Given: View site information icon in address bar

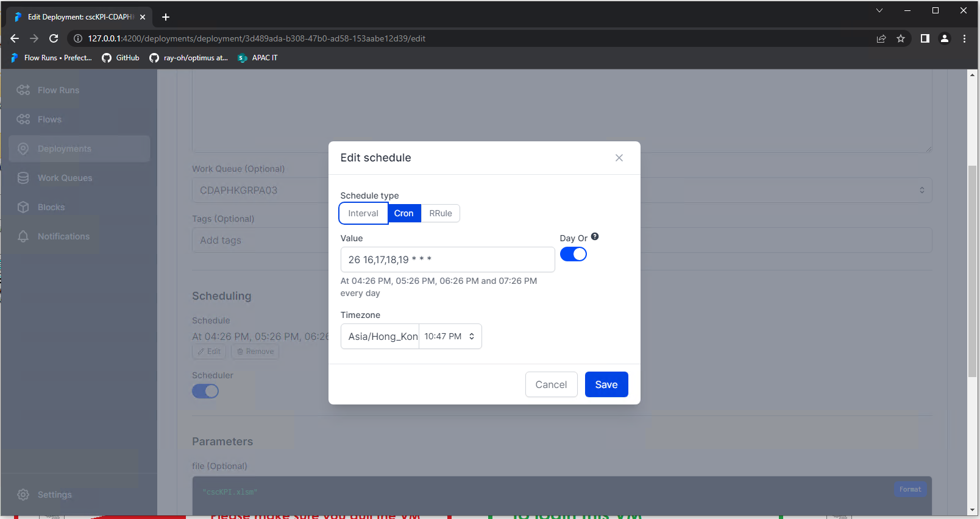Looking at the screenshot, I should 78,38.
